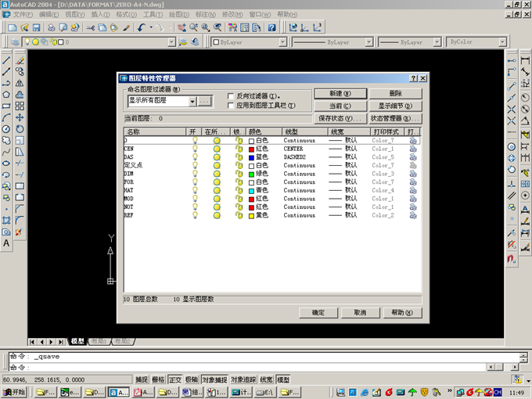Select the Erase modify tool
Image resolution: width=532 pixels, height=399 pixels.
coord(20,61)
